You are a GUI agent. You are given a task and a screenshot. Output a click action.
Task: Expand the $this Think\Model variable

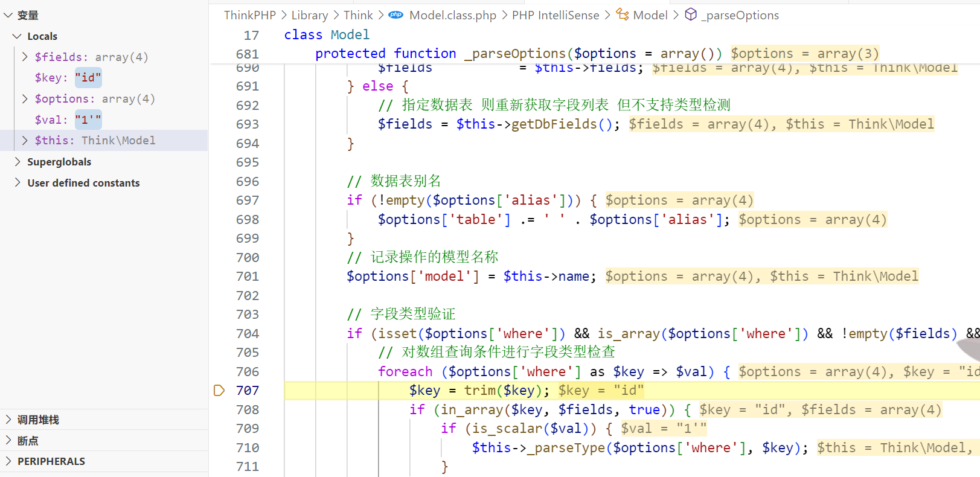(x=25, y=140)
